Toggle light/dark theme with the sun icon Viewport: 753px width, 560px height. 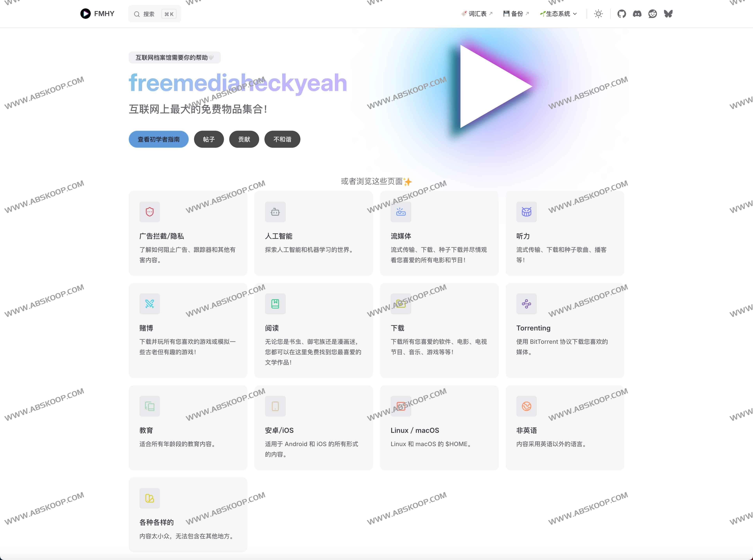[598, 14]
